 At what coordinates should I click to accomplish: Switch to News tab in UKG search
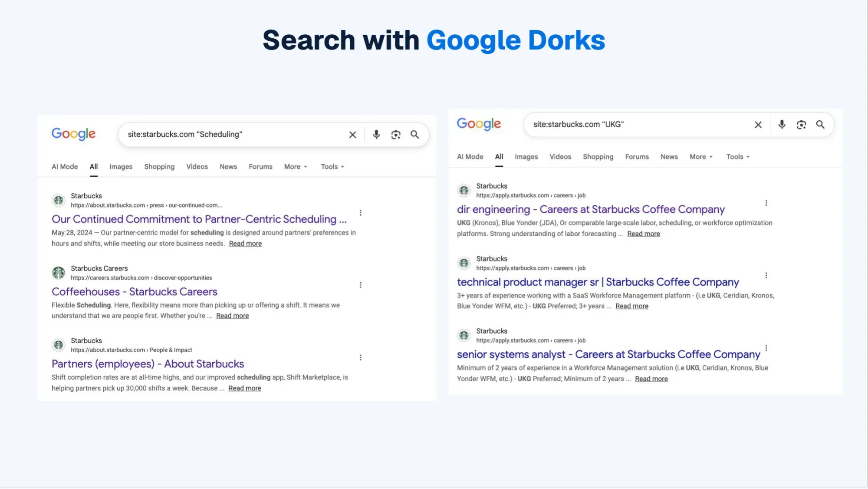pos(669,157)
